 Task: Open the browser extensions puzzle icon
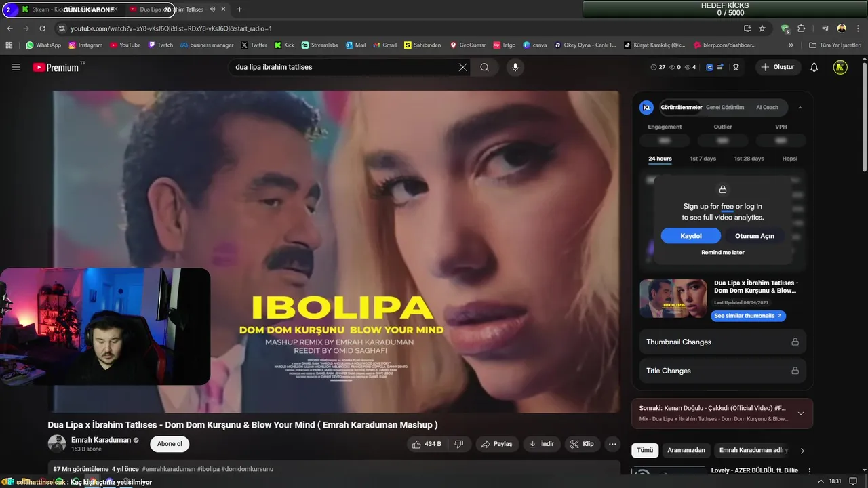tap(802, 28)
